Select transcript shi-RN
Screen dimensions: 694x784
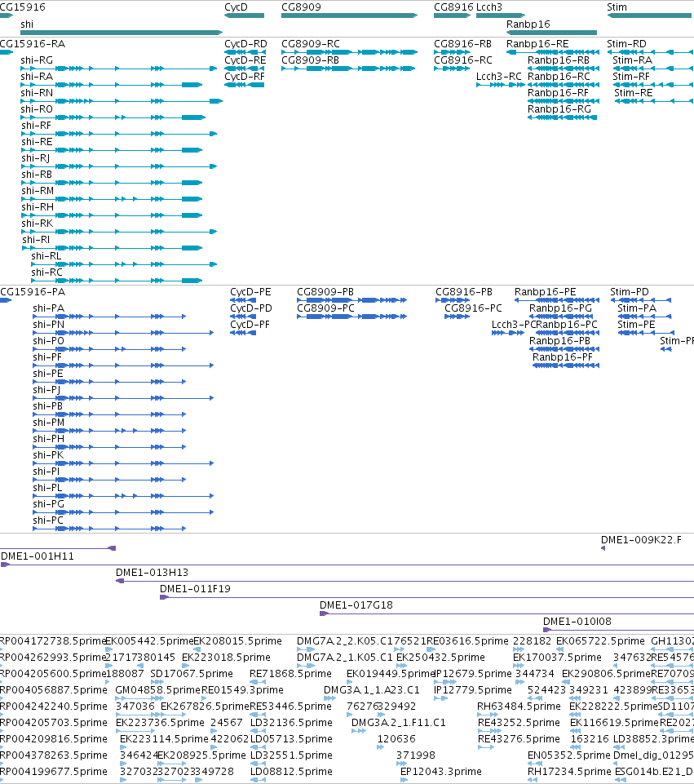122,101
